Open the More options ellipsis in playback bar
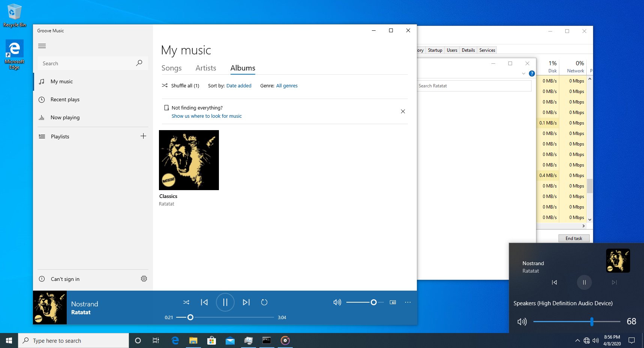 [x=407, y=302]
